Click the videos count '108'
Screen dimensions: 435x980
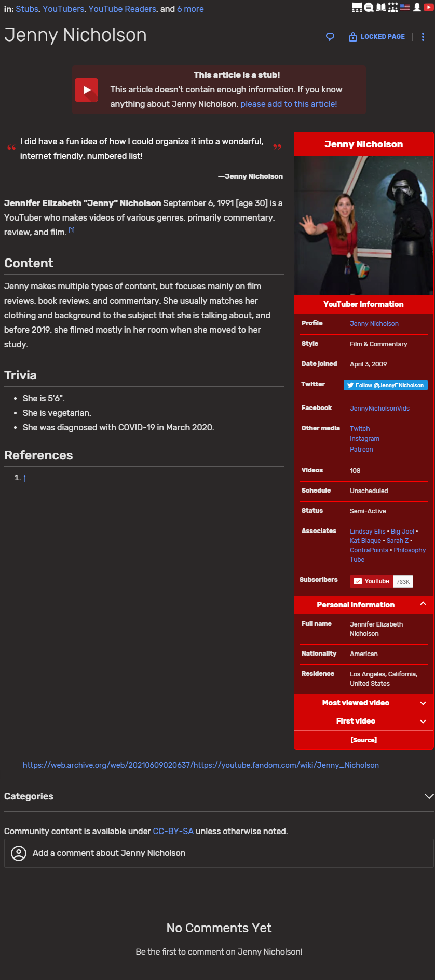coord(355,471)
